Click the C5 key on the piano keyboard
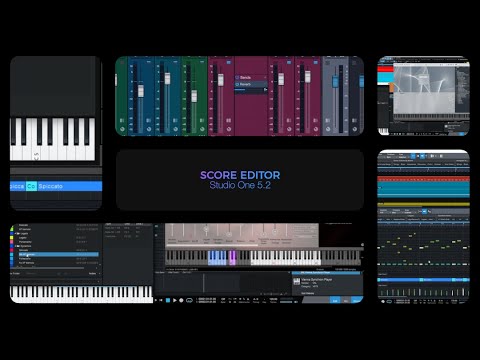 point(37,149)
